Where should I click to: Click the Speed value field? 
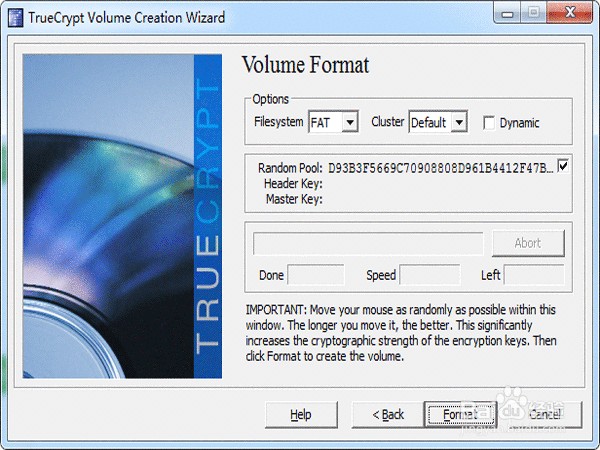430,275
